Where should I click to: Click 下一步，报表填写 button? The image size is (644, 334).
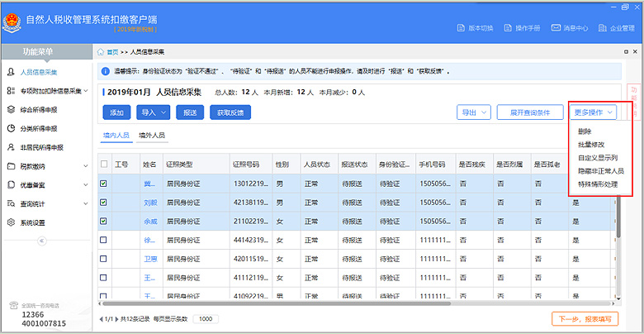585,318
